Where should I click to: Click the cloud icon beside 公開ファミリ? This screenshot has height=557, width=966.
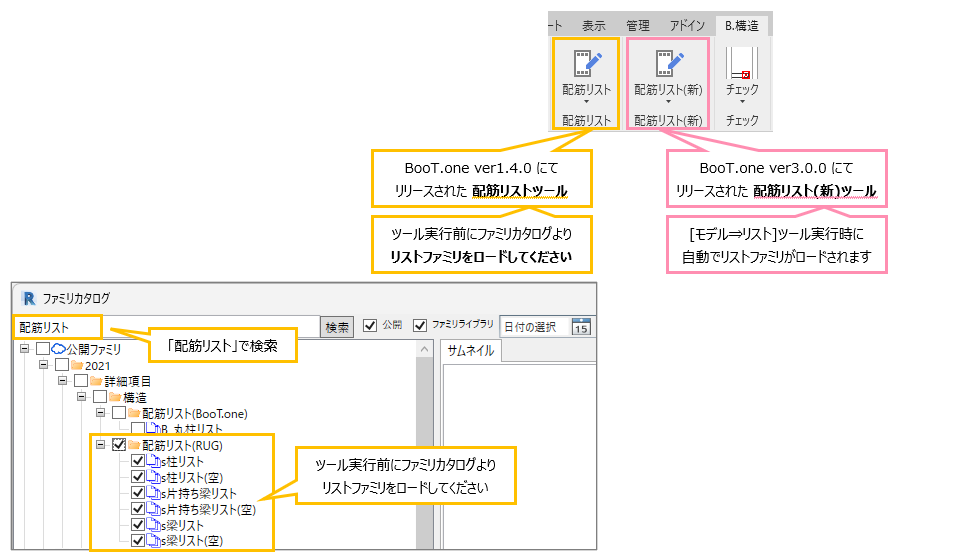59,349
